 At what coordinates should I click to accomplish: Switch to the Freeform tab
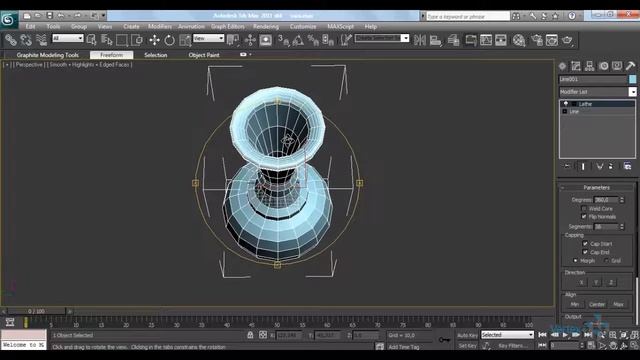111,55
